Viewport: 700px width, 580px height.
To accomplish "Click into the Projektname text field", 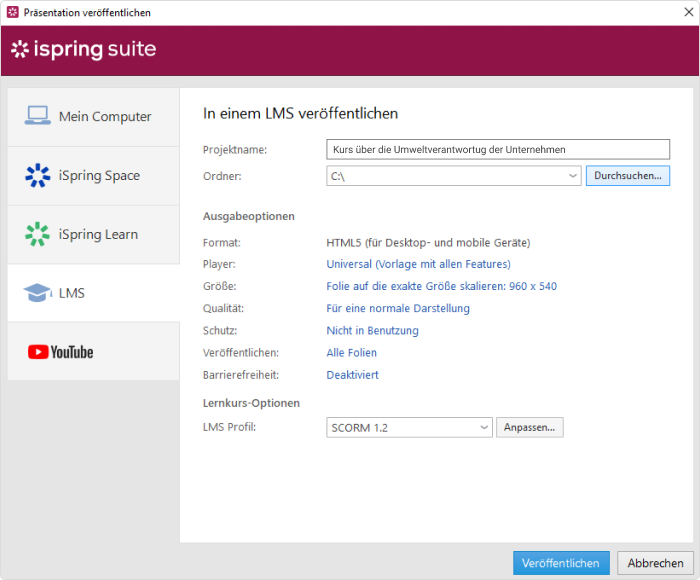I will [498, 149].
